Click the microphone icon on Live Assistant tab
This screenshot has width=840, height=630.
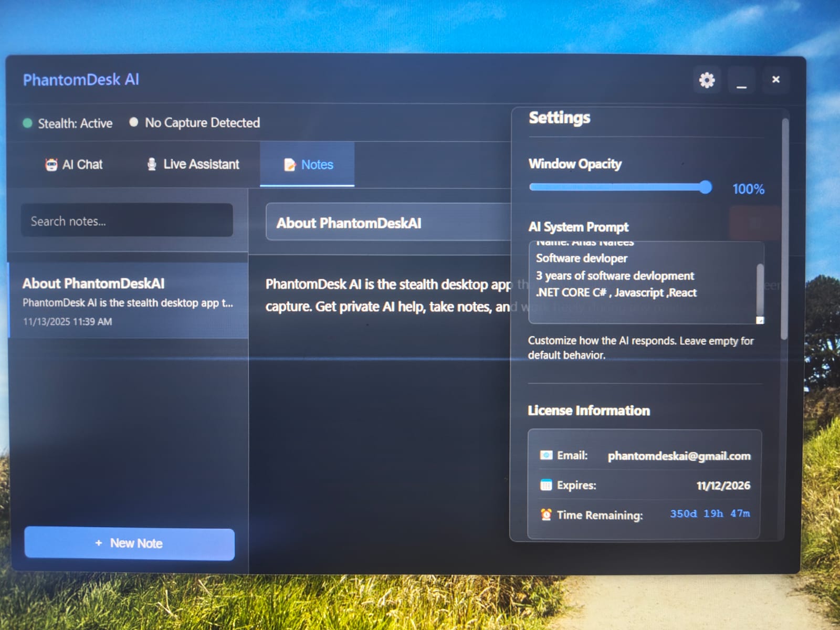click(151, 163)
